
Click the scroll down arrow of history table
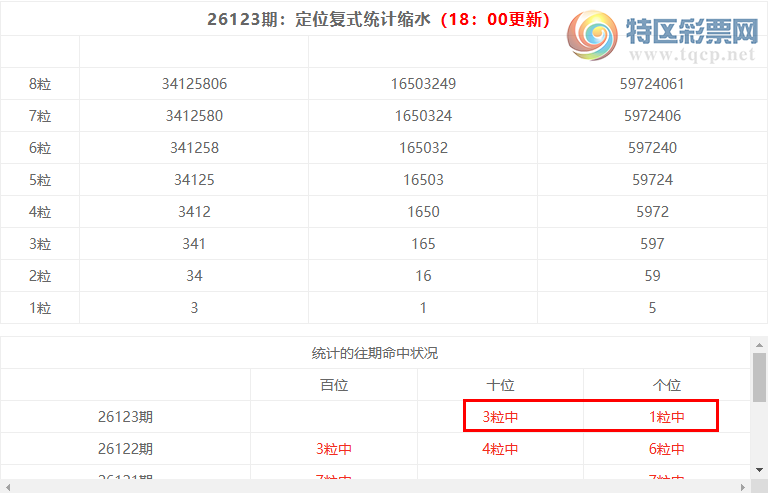click(759, 470)
